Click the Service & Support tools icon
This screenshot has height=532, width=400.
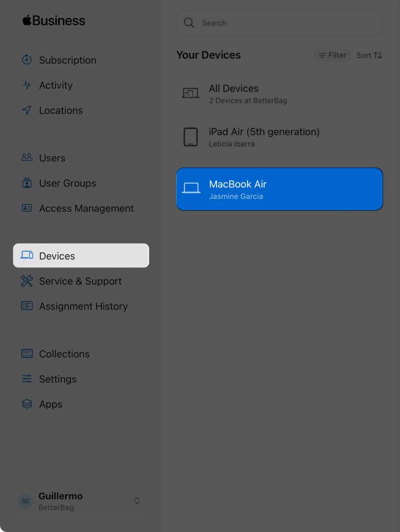tap(27, 281)
